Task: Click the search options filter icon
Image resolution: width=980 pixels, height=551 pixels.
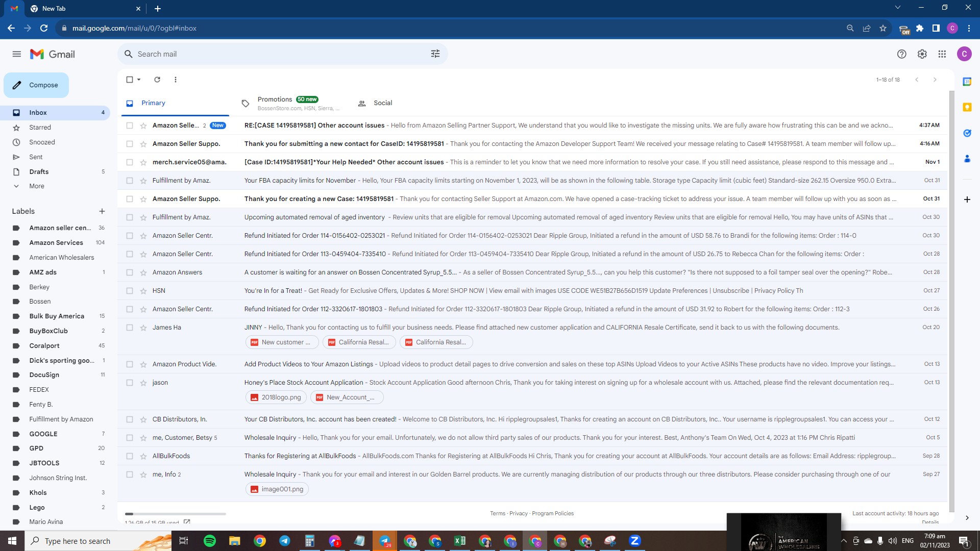Action: [x=435, y=54]
